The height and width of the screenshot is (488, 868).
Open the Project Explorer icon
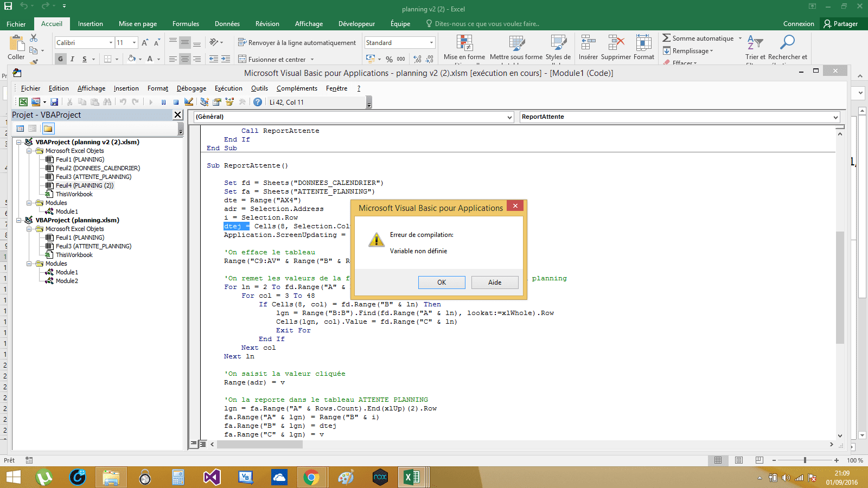[205, 102]
